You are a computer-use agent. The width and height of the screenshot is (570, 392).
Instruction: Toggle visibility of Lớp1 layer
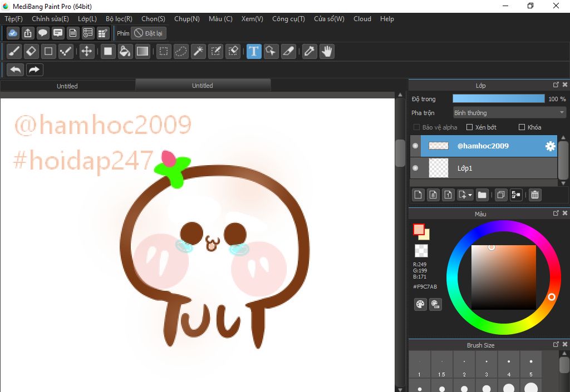point(415,168)
